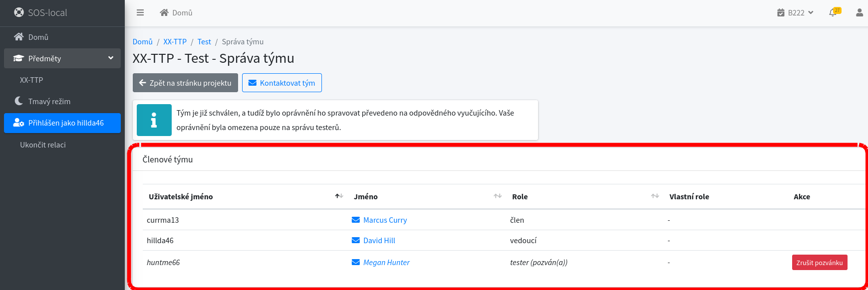Viewport: 868px width, 290px height.
Task: Sort table by Role column arrows
Action: coord(655,196)
